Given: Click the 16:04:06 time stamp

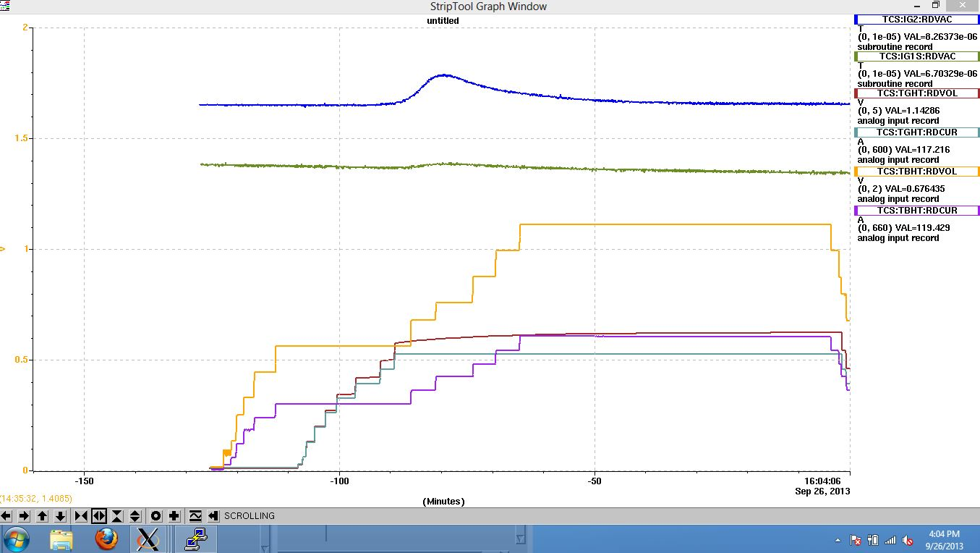Looking at the screenshot, I should click(823, 481).
